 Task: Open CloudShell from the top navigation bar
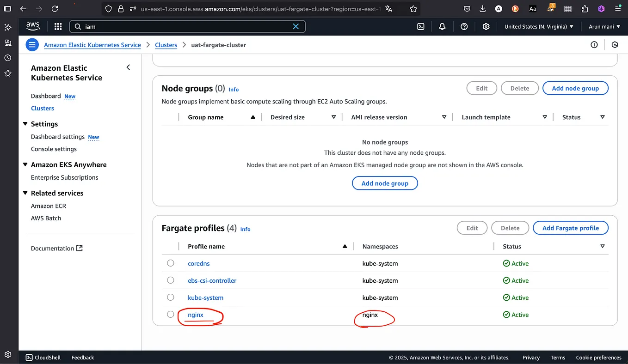(x=420, y=26)
